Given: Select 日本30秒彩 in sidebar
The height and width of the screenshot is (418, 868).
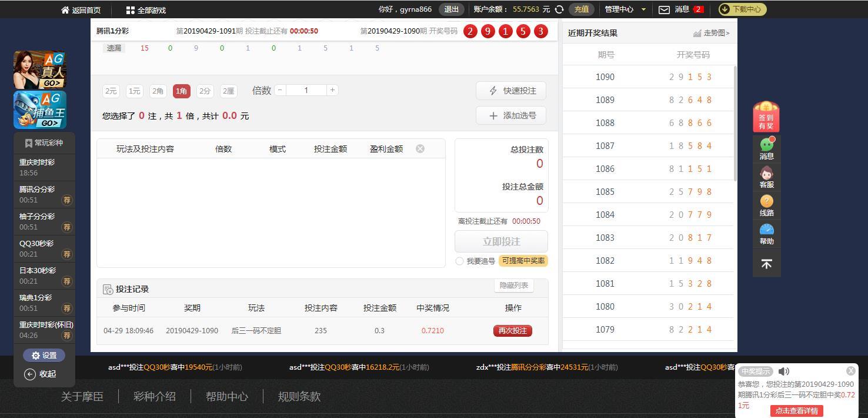Looking at the screenshot, I should point(45,276).
